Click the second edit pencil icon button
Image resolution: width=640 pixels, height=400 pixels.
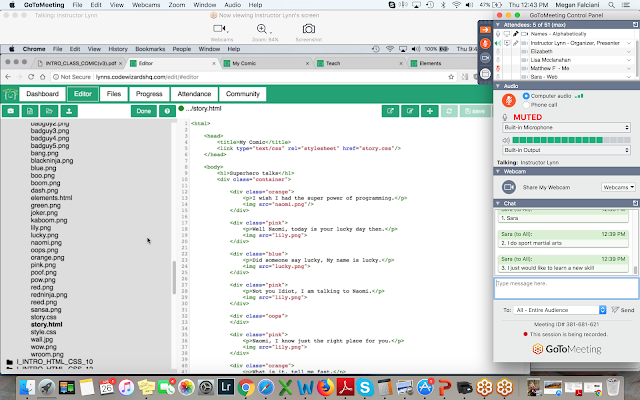click(x=410, y=111)
